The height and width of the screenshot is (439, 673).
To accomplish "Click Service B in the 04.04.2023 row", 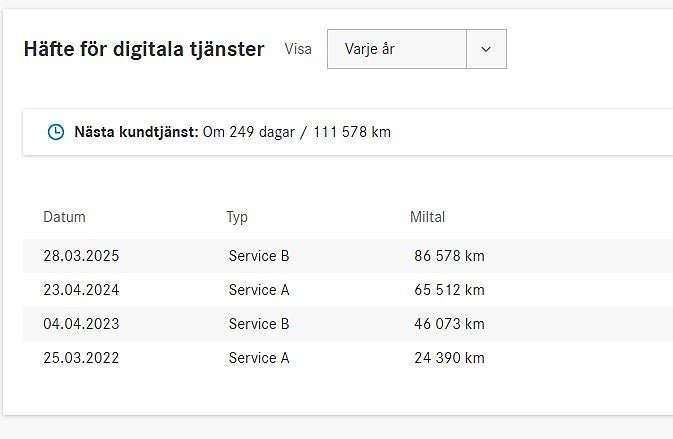I will coord(259,324).
